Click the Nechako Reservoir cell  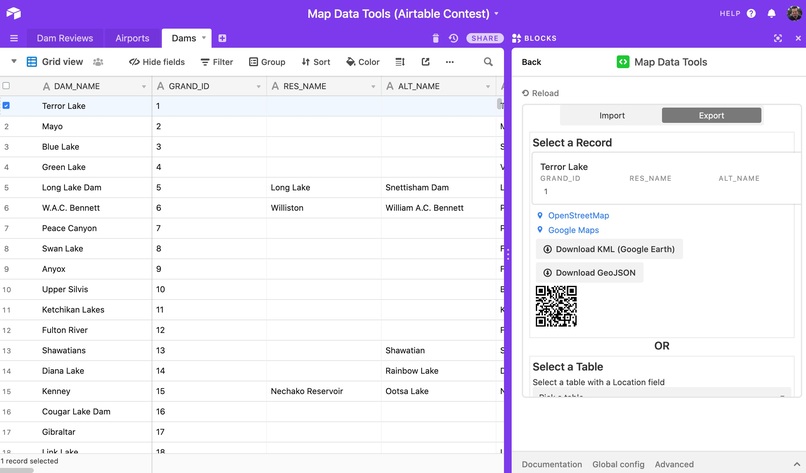[306, 391]
